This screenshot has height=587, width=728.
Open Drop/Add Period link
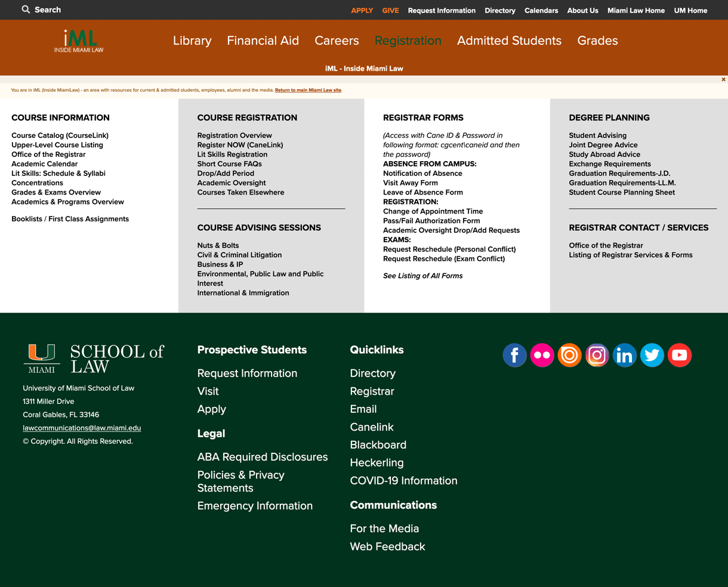click(226, 174)
